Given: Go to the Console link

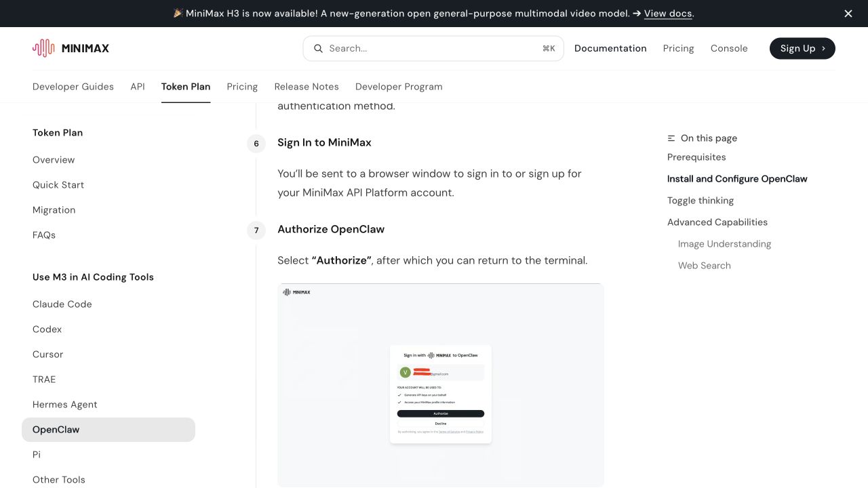Looking at the screenshot, I should [x=729, y=48].
